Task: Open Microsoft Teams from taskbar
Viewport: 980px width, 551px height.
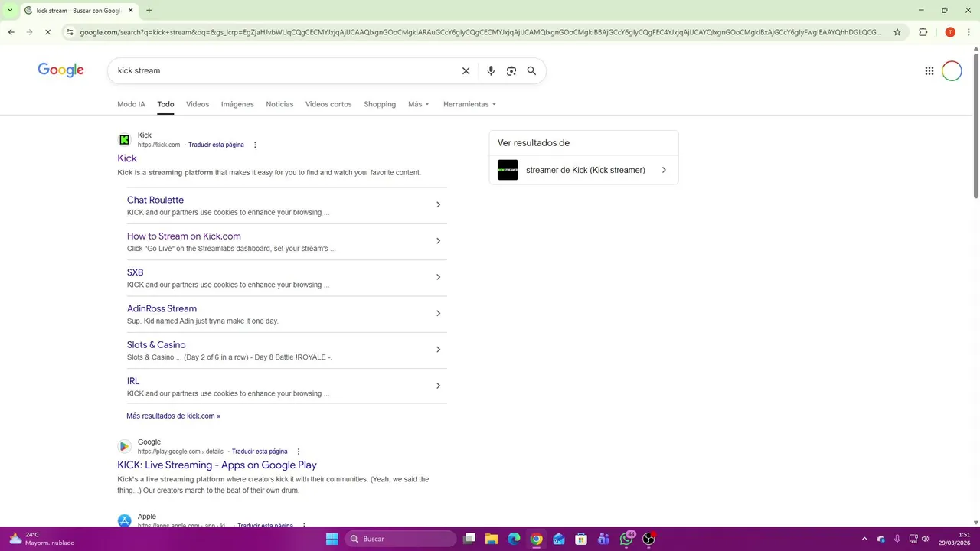Action: (x=603, y=539)
